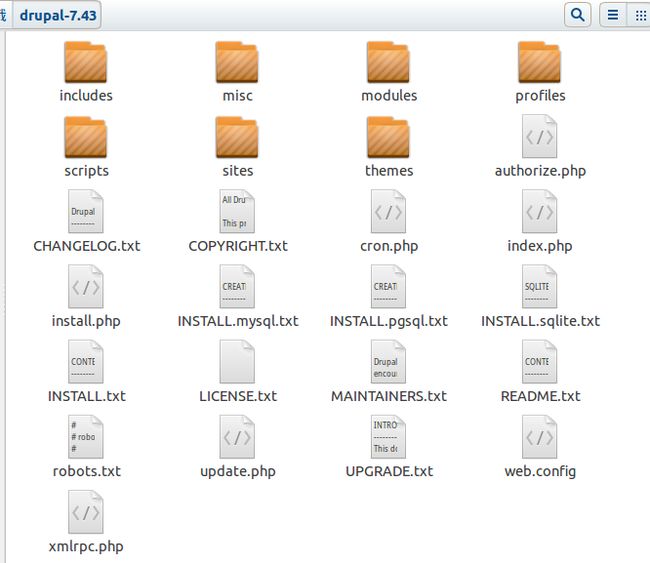This screenshot has height=563, width=650.
Task: Select the INSTALL.mysql.txt file icon
Action: [x=237, y=286]
